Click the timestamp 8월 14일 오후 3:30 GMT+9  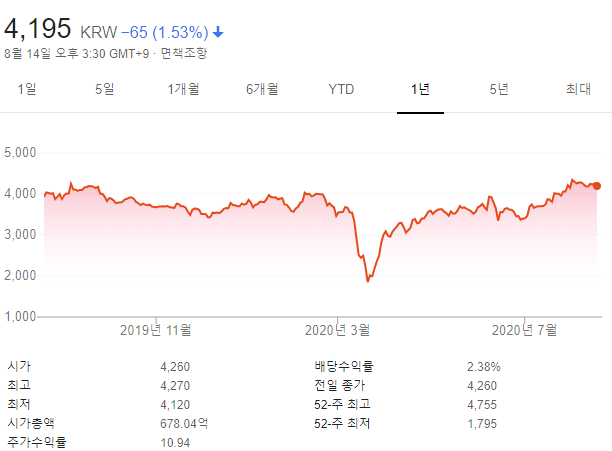point(76,53)
